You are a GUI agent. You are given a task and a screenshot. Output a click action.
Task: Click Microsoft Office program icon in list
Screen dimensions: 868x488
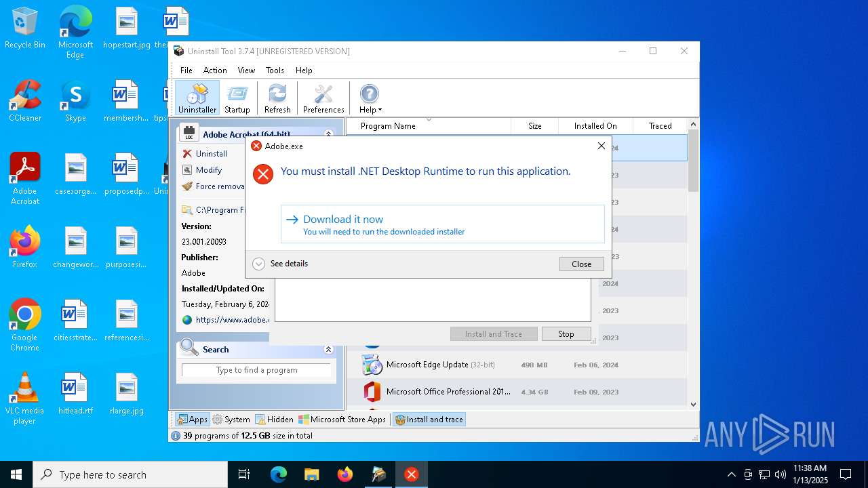pos(372,392)
